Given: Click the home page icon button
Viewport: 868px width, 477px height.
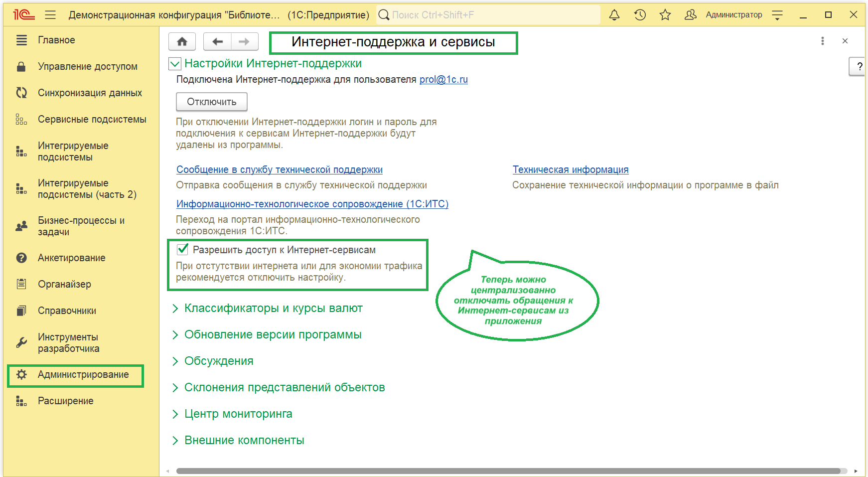Looking at the screenshot, I should point(182,42).
